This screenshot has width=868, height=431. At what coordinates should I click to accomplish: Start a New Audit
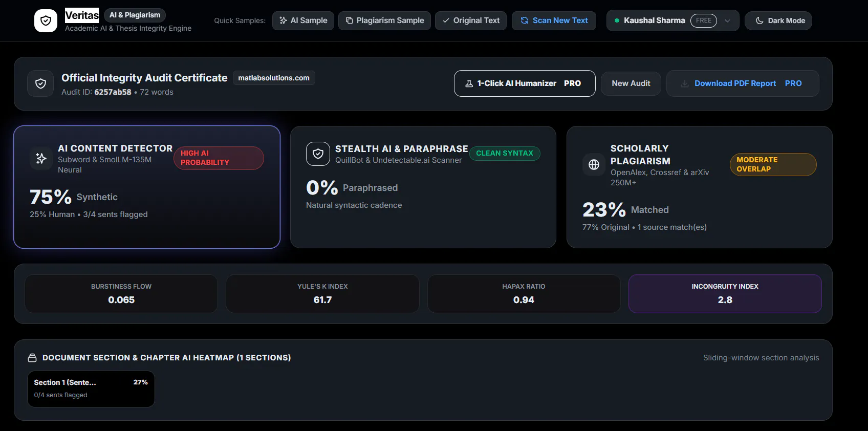(x=631, y=83)
